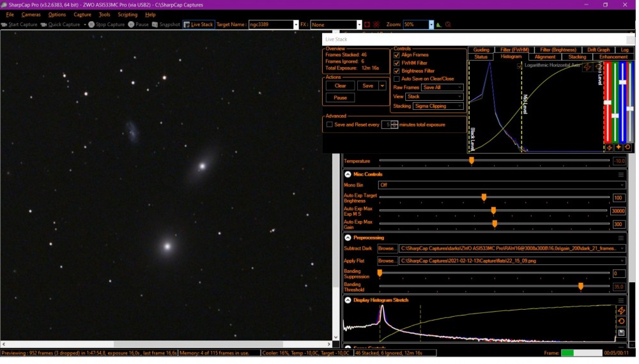Open the Stacking algorithm dropdown
This screenshot has width=639, height=364.
point(438,106)
